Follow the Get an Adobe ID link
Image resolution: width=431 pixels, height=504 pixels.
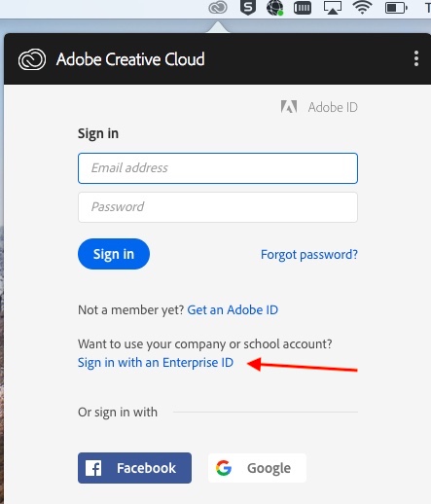(x=233, y=309)
